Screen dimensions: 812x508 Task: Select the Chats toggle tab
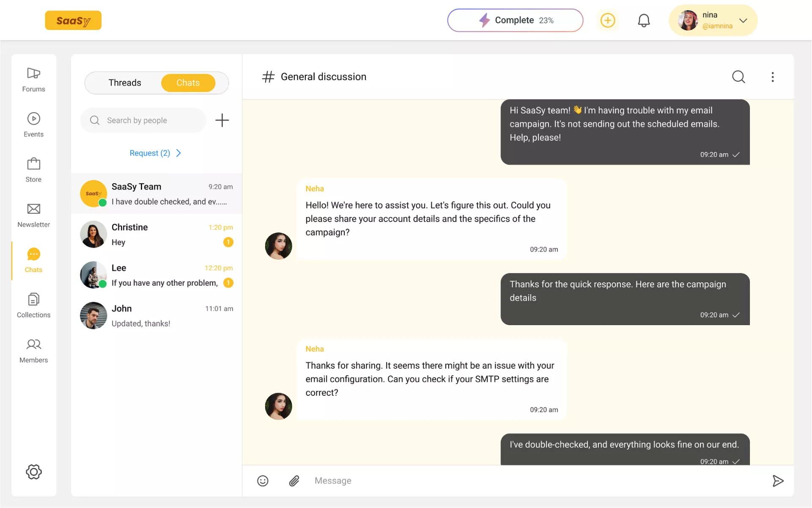click(188, 83)
